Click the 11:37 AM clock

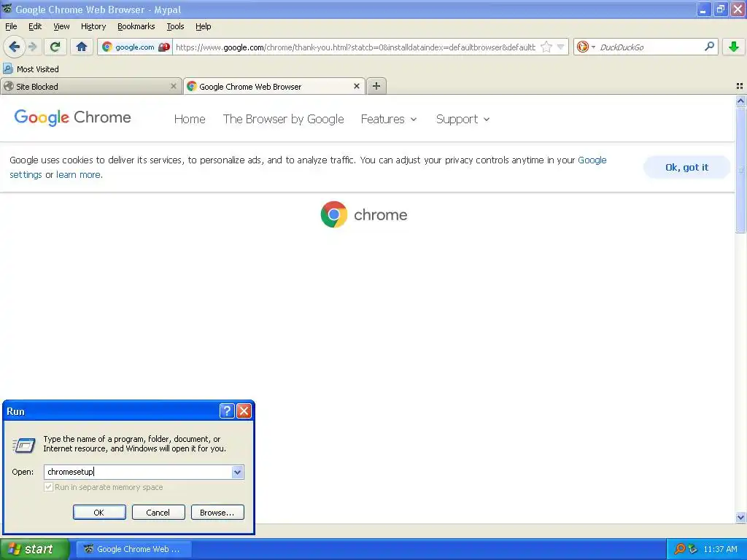click(720, 549)
